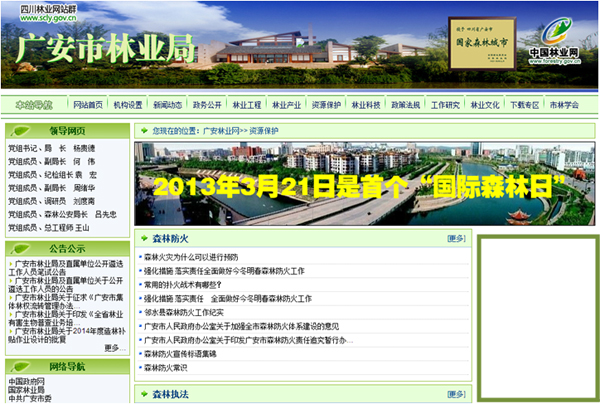
Task: Go to 政务公开 in navigation bar
Action: 207,105
